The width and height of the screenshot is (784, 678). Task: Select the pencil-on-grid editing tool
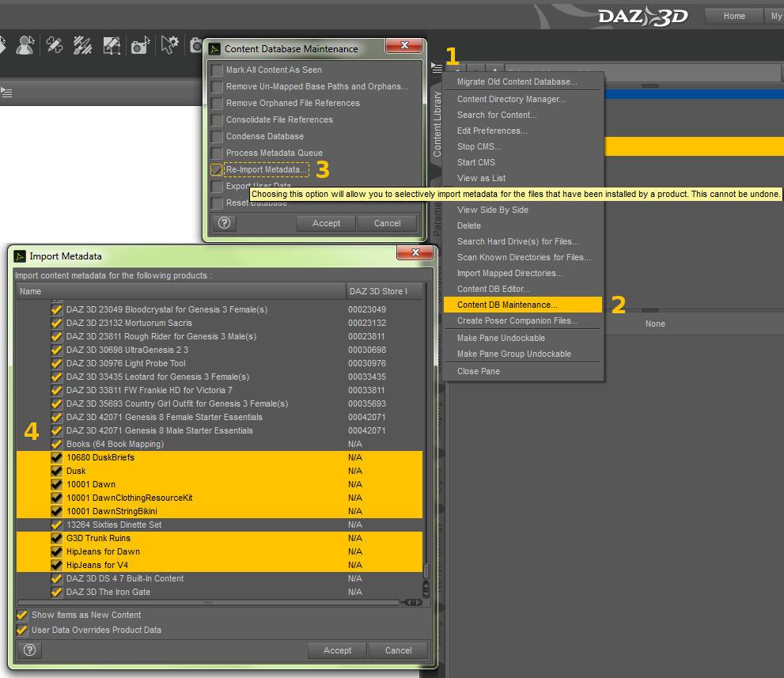[112, 45]
